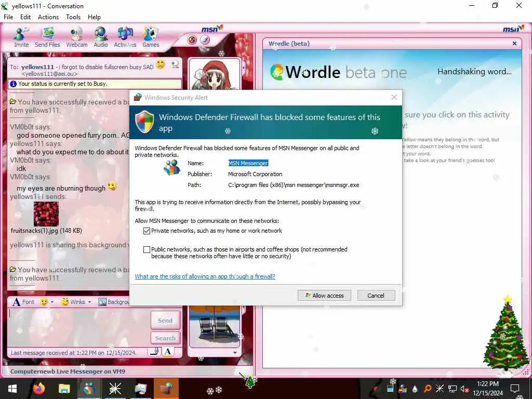
Task: Start a Webcam session
Action: (77, 37)
